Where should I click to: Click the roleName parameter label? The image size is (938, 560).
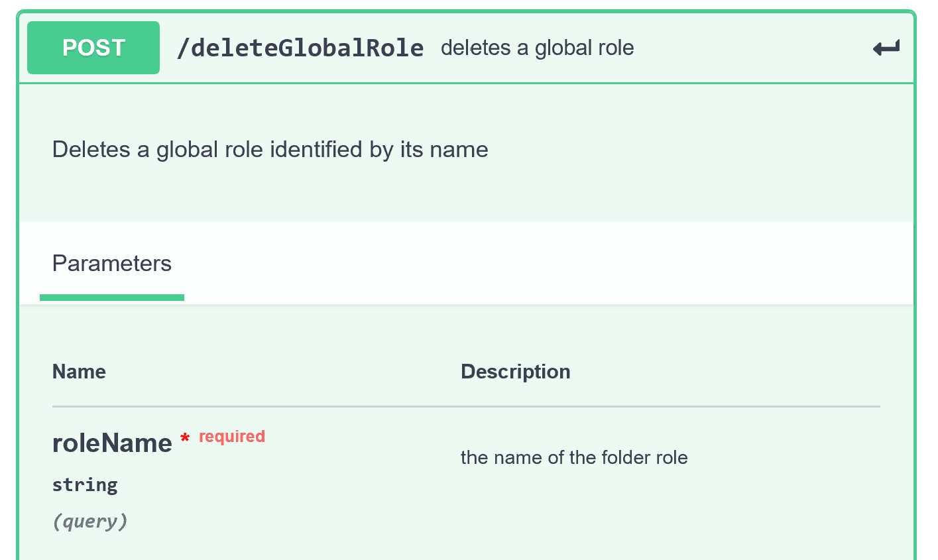click(111, 443)
